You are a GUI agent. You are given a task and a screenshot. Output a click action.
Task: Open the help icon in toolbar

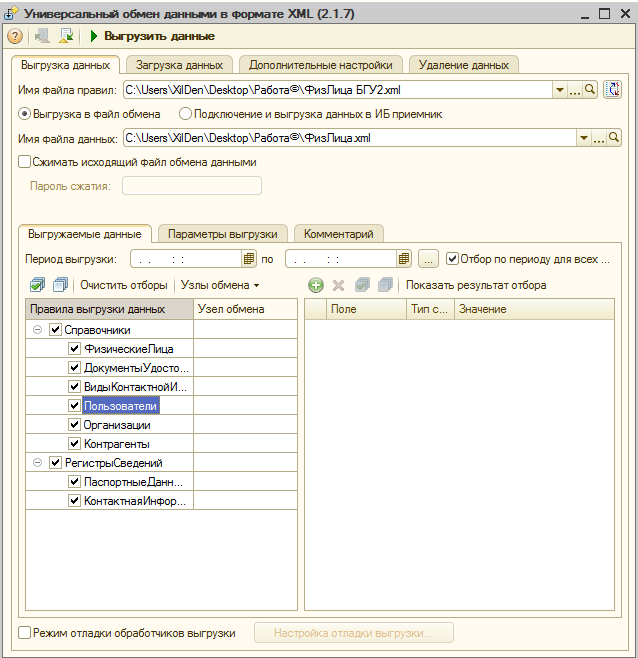15,36
